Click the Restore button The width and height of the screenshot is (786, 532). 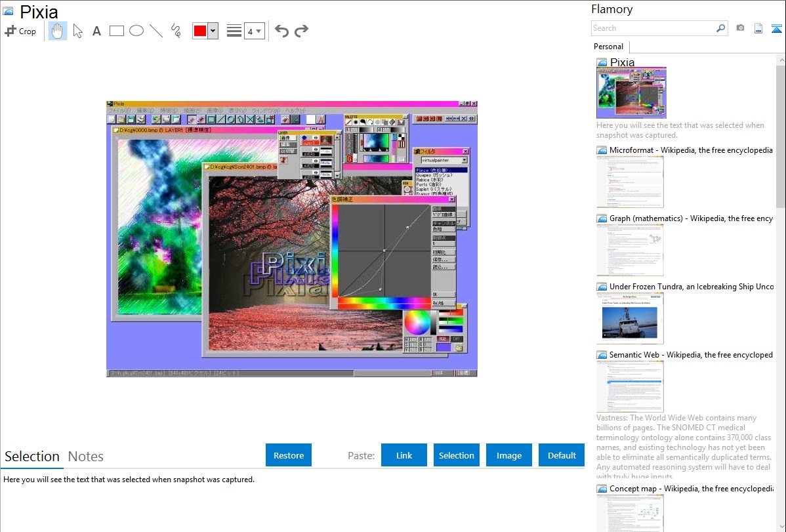[289, 455]
